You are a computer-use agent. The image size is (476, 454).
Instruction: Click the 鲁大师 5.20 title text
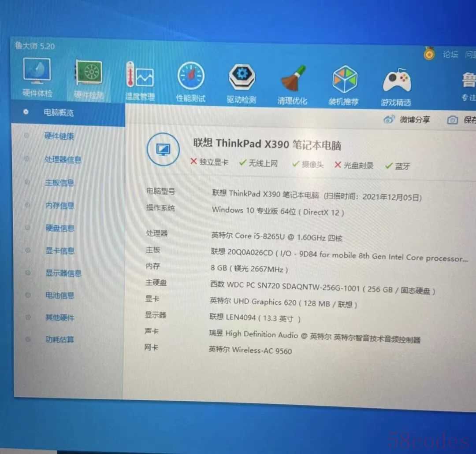point(35,46)
